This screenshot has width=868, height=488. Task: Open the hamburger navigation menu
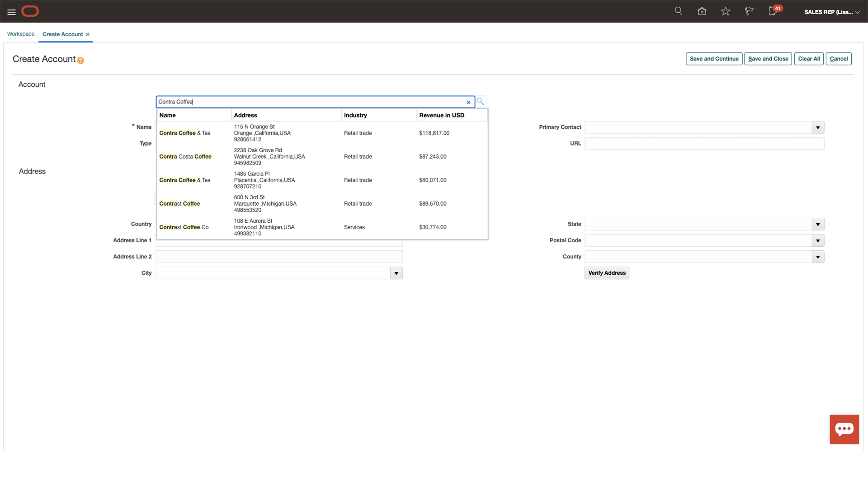coord(11,12)
